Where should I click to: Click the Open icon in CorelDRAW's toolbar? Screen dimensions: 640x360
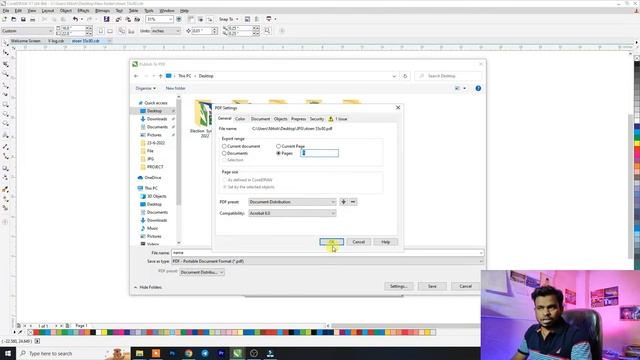tap(14, 19)
